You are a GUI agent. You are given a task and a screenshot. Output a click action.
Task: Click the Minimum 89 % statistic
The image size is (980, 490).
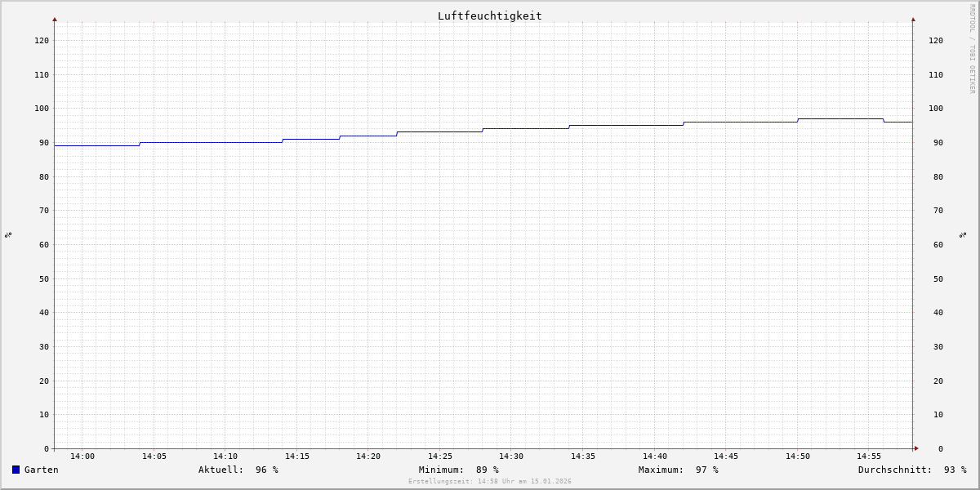click(x=458, y=470)
